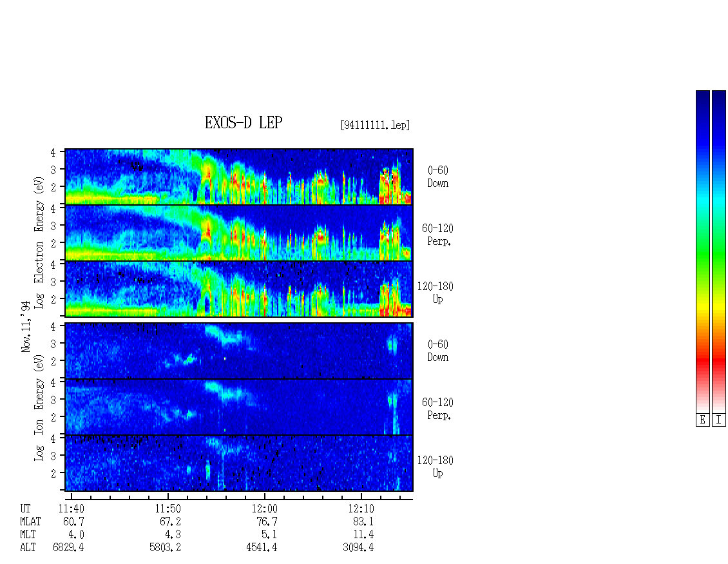Viewport: 728px width, 564px height.
Task: Click the 0-60 Down label beside the electron panel
Action: (x=438, y=177)
